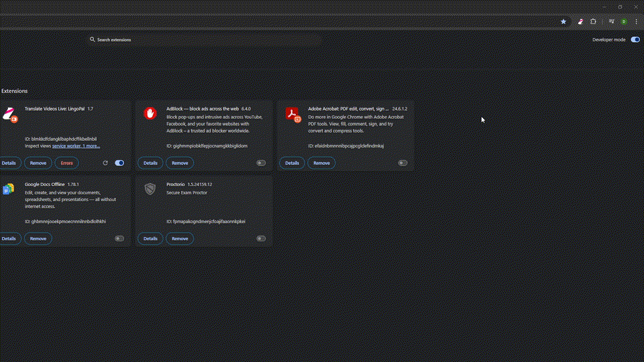This screenshot has width=644, height=362.
Task: Click the Extensions section heading
Action: 14,91
